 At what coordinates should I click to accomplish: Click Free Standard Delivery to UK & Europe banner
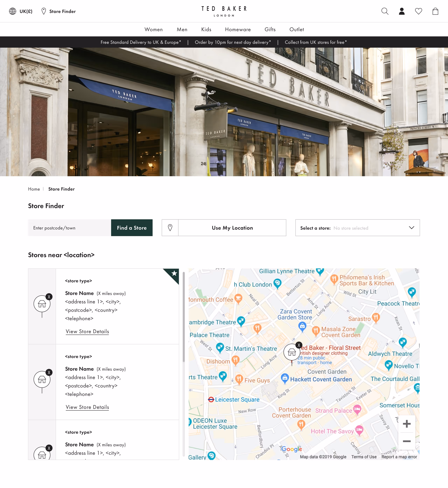pyautogui.click(x=141, y=42)
